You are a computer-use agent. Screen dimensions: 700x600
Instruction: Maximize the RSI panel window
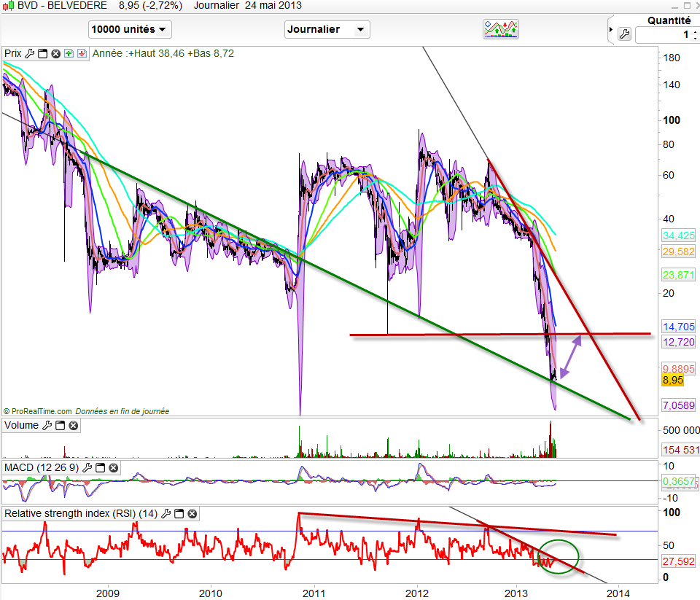[x=178, y=513]
